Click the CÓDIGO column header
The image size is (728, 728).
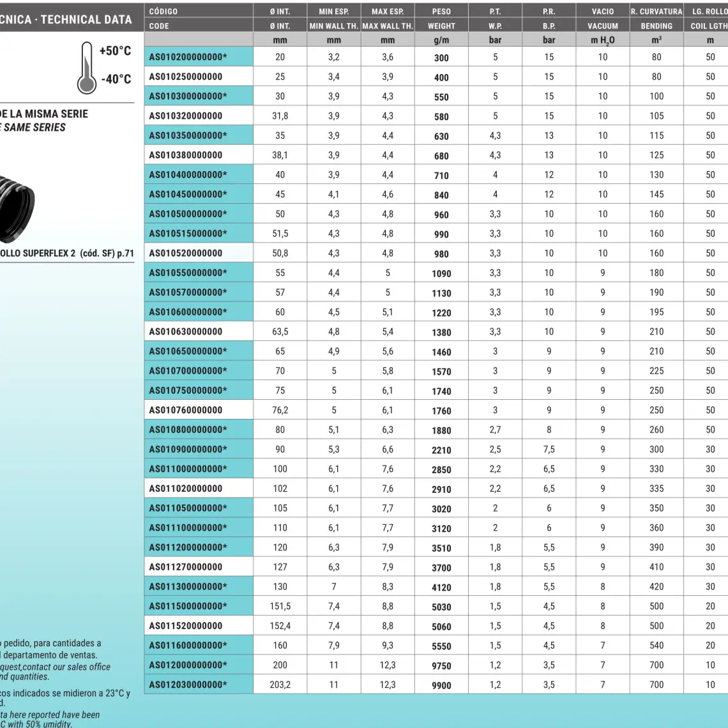(x=163, y=11)
